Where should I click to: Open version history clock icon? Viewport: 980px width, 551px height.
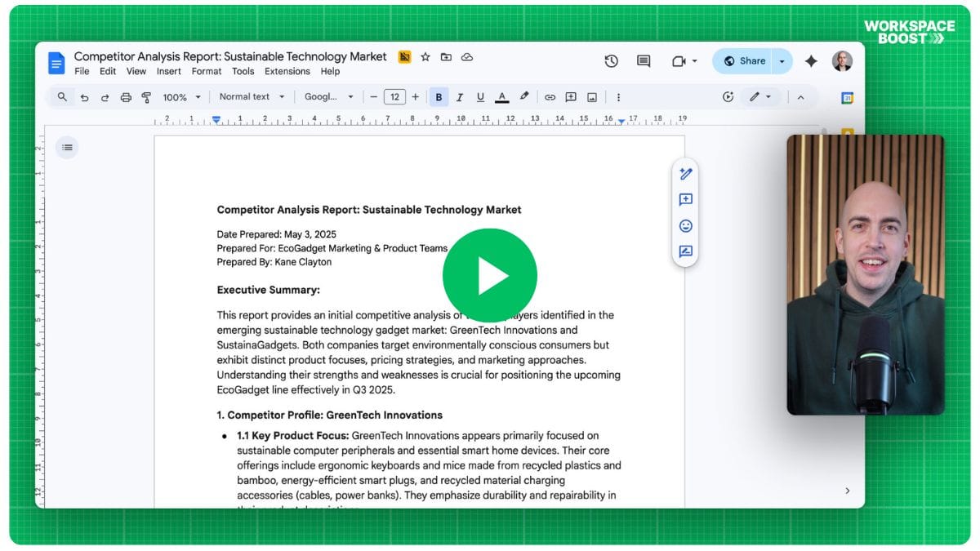(x=611, y=61)
